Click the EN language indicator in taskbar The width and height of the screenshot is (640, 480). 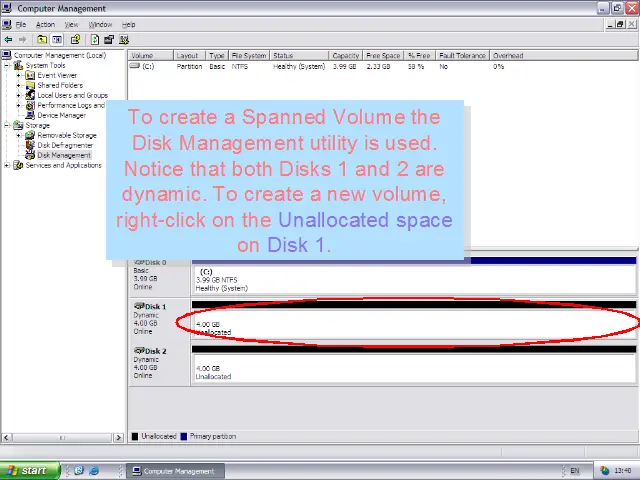(x=575, y=471)
